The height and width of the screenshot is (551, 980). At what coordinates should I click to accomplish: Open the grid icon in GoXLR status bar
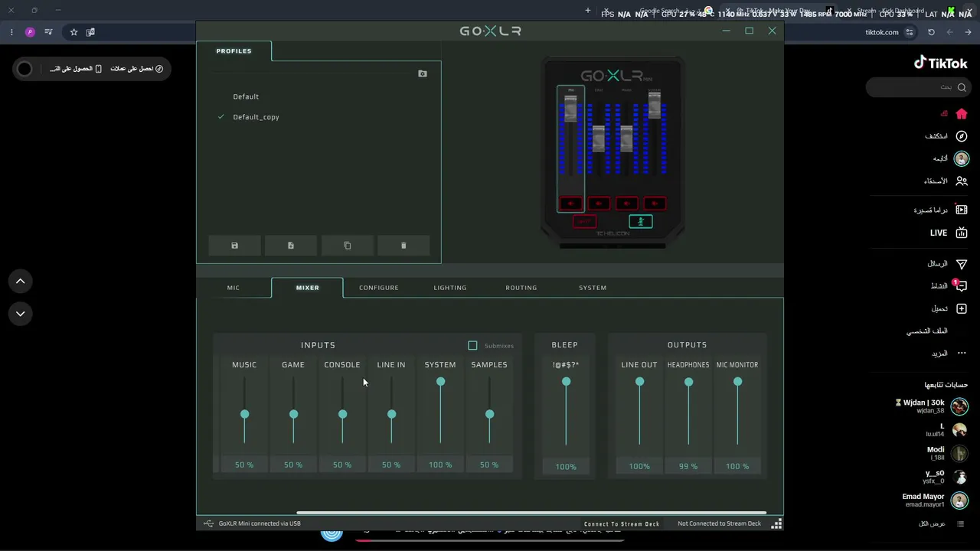tap(776, 523)
